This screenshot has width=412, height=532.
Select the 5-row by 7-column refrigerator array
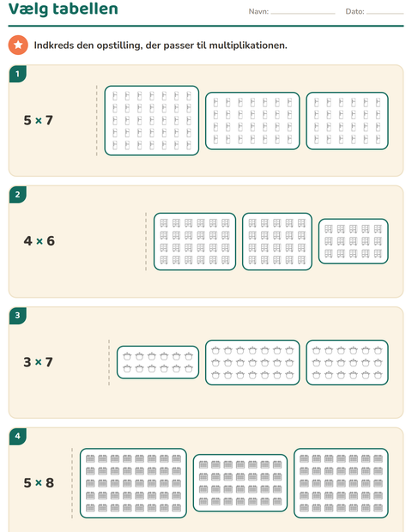coord(152,120)
